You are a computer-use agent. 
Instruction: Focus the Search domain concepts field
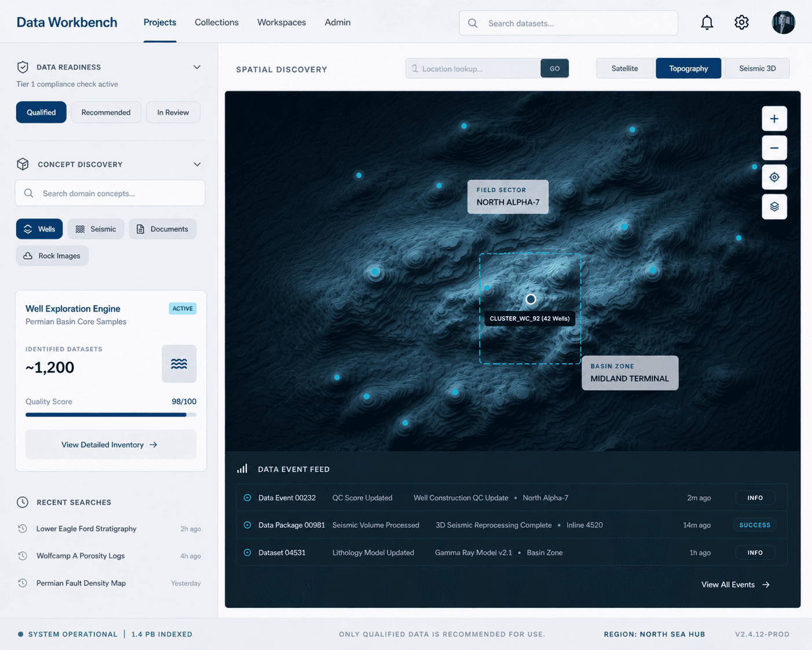tap(110, 193)
